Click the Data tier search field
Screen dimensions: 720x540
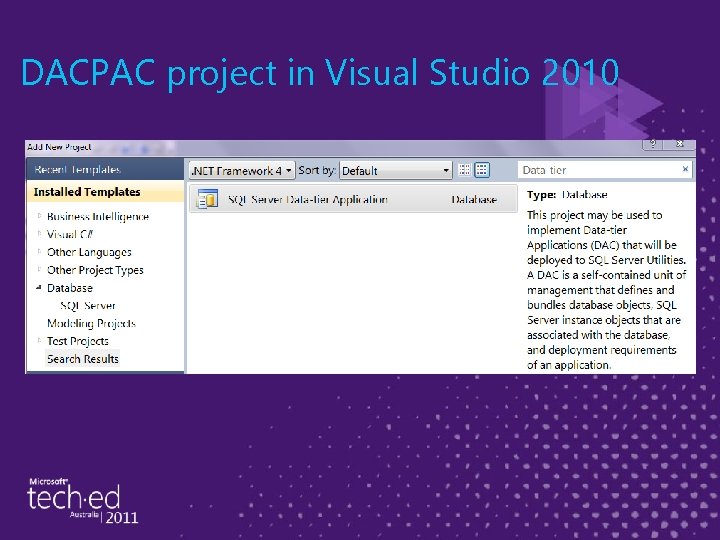pyautogui.click(x=599, y=170)
